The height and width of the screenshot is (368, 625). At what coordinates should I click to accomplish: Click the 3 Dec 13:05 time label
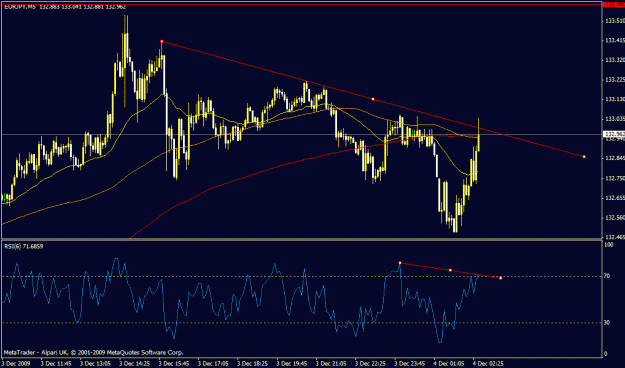95,364
